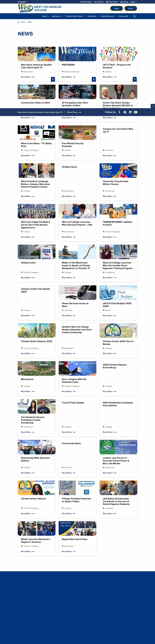Read More on Campus On Lock Down
The width and height of the screenshot is (155, 644).
(109, 155)
